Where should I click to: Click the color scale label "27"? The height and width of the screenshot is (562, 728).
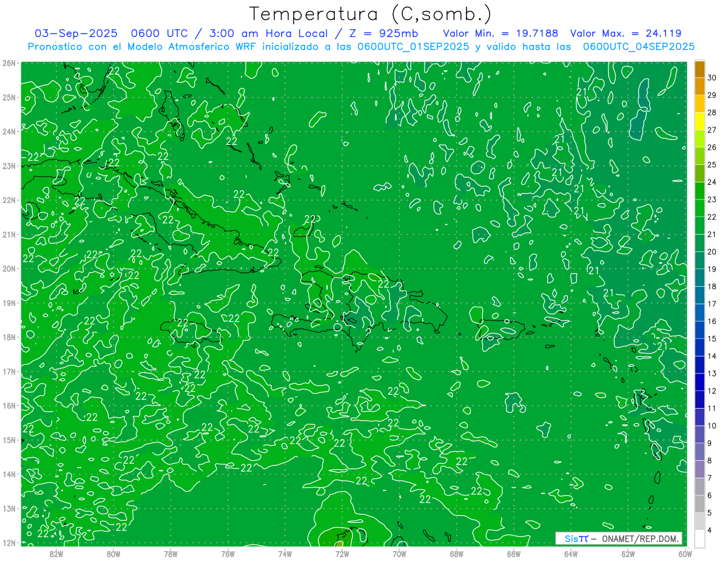pos(712,130)
